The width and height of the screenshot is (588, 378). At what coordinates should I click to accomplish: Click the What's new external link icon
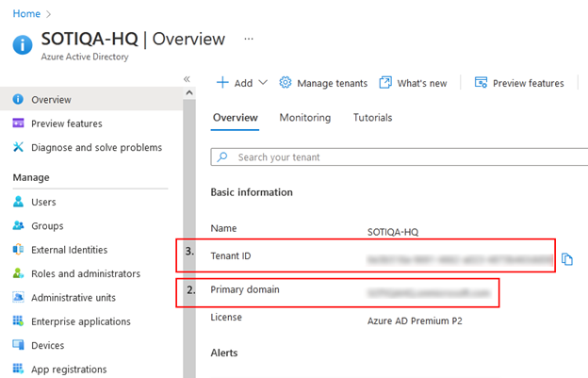click(385, 82)
